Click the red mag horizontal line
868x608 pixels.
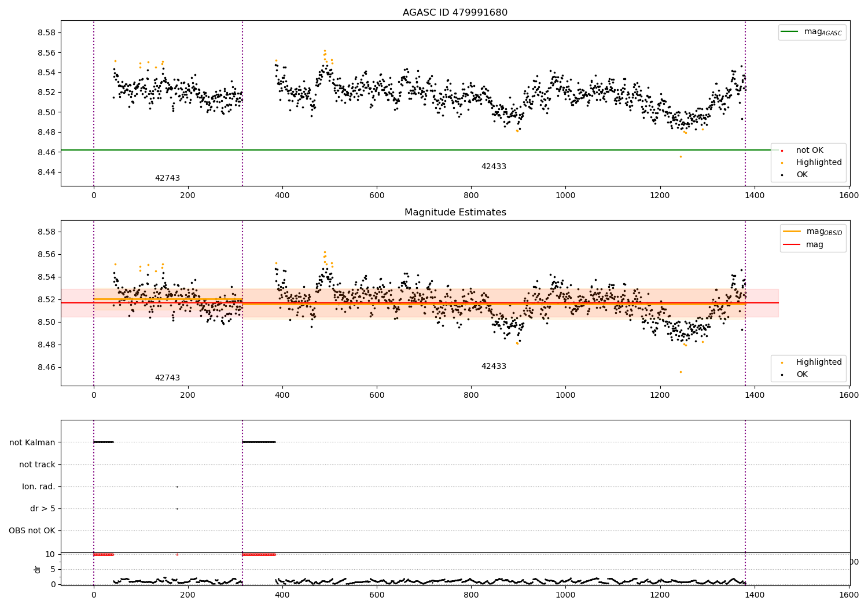(x=420, y=303)
